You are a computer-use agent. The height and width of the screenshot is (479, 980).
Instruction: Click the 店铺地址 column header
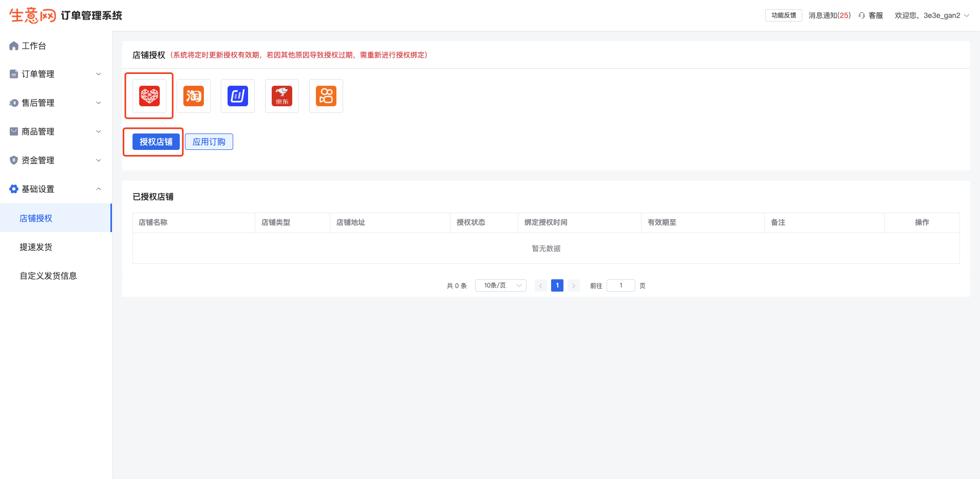351,222
